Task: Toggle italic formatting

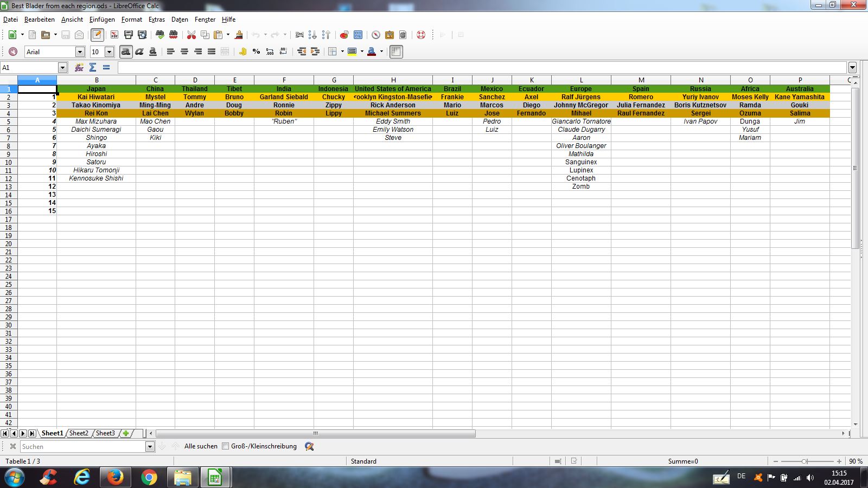Action: click(x=139, y=52)
